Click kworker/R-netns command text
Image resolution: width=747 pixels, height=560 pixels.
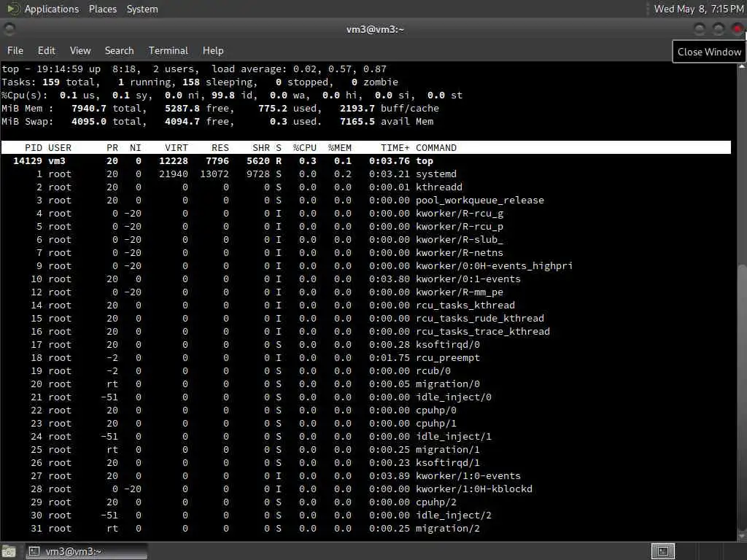click(x=460, y=253)
